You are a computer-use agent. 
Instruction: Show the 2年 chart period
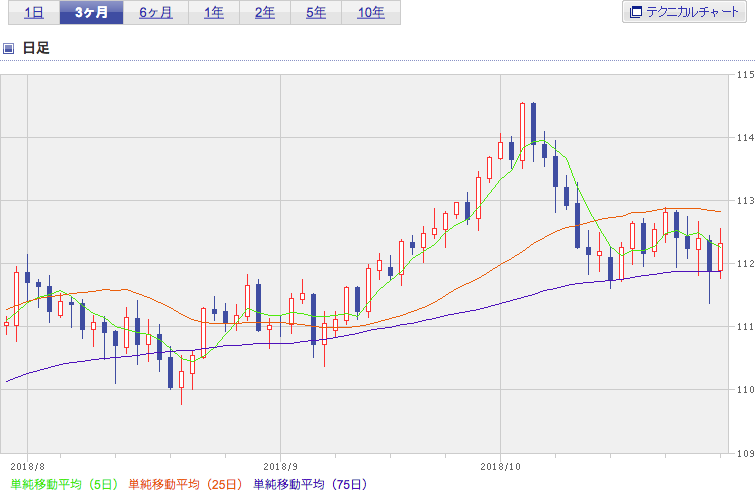pyautogui.click(x=265, y=13)
